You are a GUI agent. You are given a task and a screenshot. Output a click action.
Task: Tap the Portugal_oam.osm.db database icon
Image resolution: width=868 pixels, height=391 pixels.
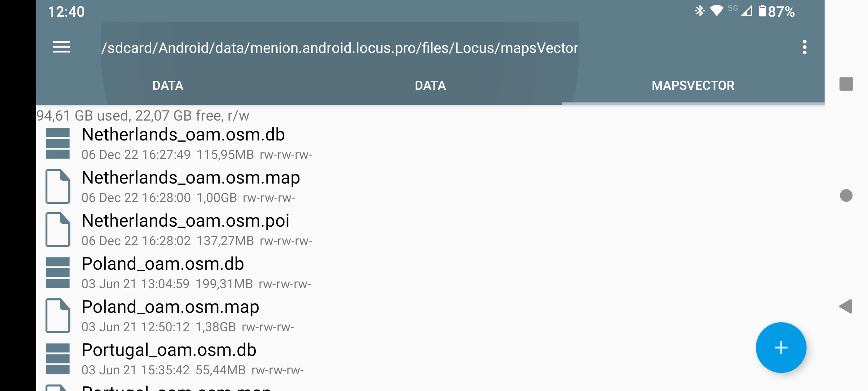pos(58,359)
